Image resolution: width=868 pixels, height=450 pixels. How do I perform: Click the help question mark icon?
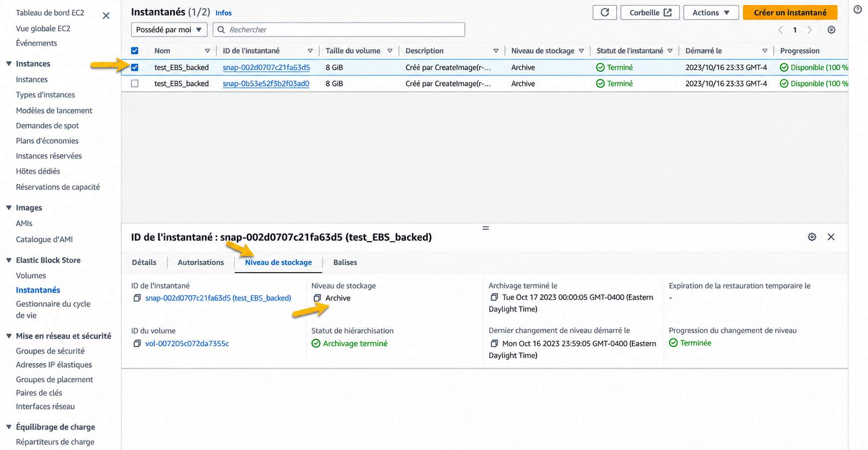pos(857,9)
